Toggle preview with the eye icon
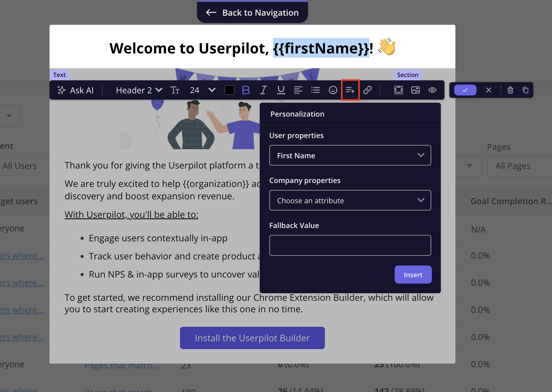The image size is (552, 392). (432, 90)
